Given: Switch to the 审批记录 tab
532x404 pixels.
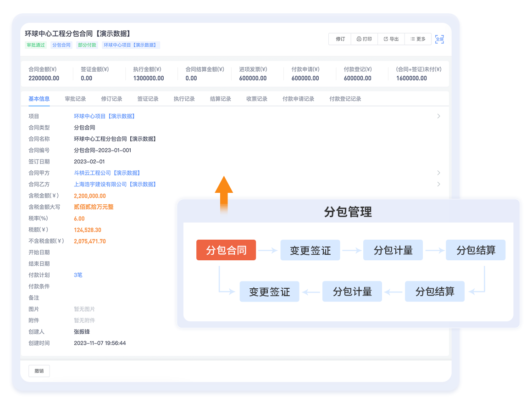Looking at the screenshot, I should [75, 99].
